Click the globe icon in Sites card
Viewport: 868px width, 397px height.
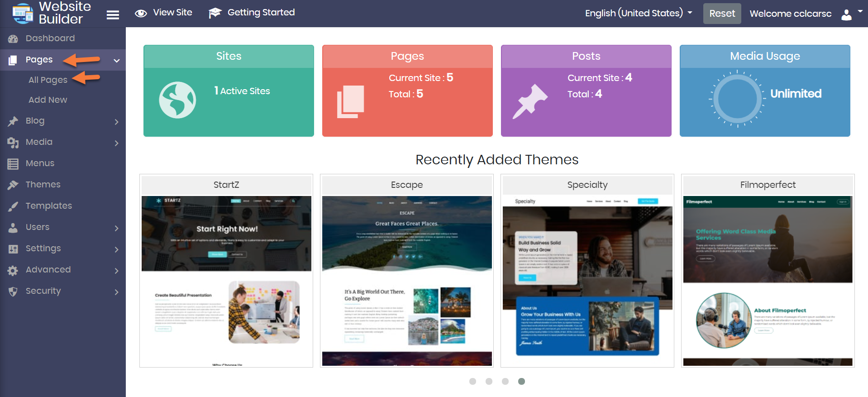(177, 100)
